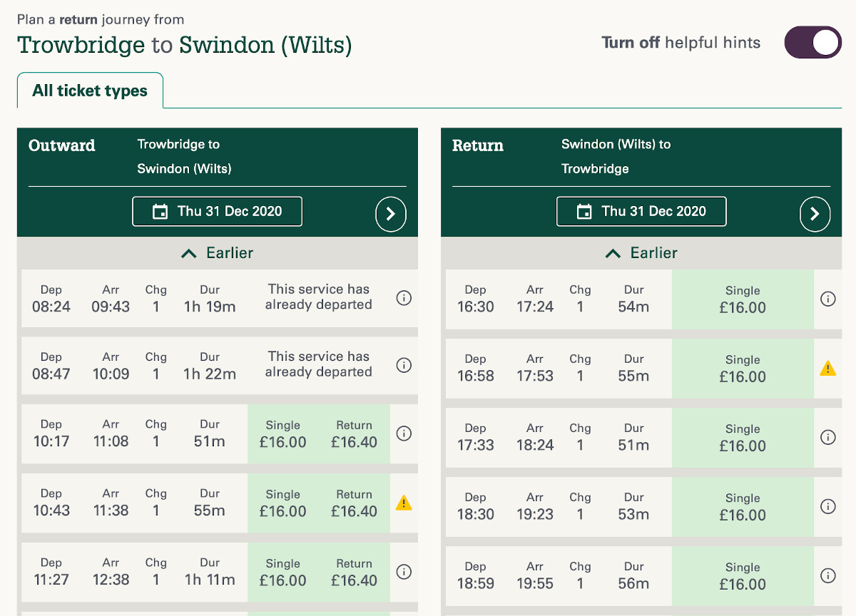Show earlier outward trains
The image size is (856, 616).
[218, 253]
